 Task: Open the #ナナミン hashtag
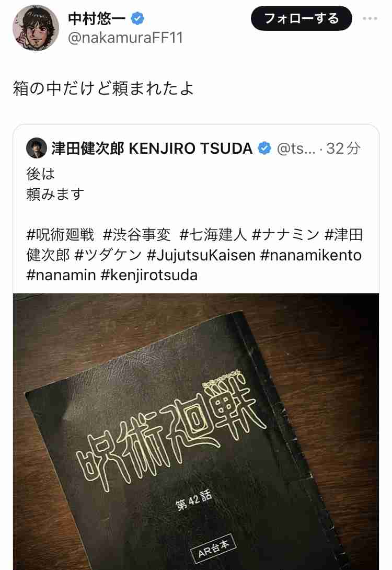coord(285,235)
